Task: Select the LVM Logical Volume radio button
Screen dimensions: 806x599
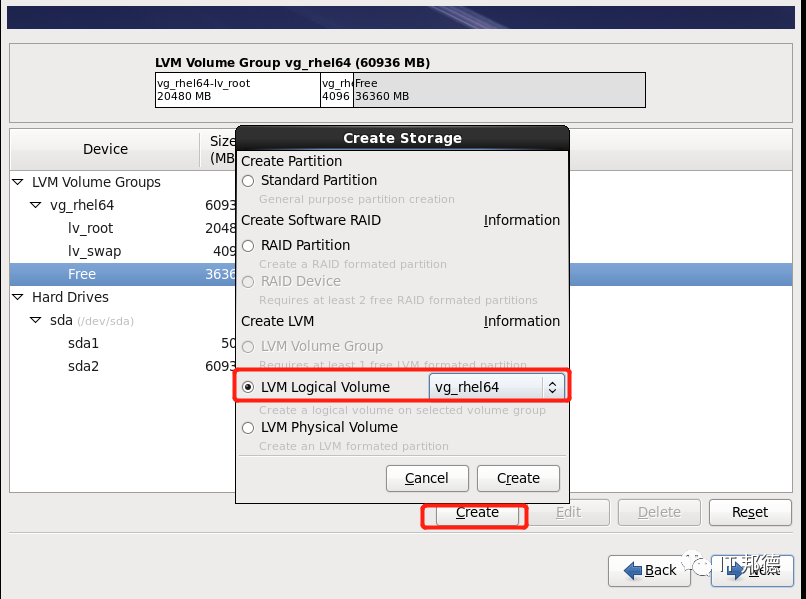Action: pyautogui.click(x=248, y=387)
